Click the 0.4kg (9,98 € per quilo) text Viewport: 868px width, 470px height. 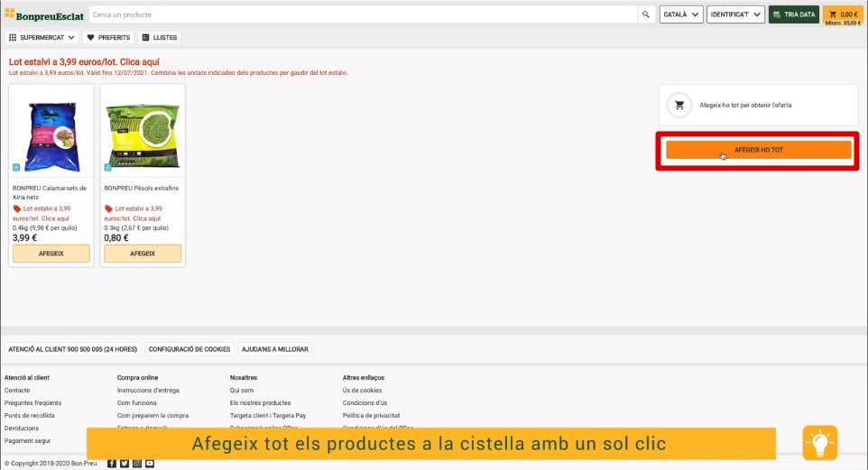[45, 228]
